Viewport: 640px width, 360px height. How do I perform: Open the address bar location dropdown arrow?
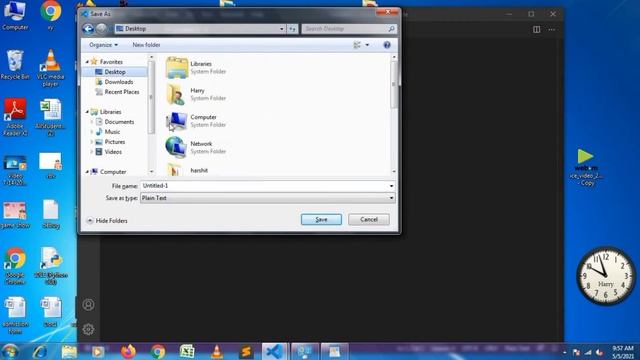click(281, 29)
